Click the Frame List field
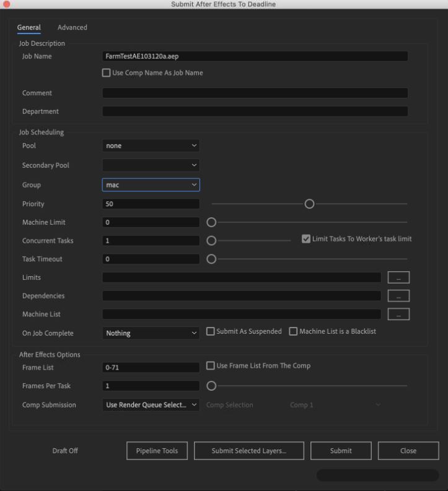 click(x=151, y=367)
